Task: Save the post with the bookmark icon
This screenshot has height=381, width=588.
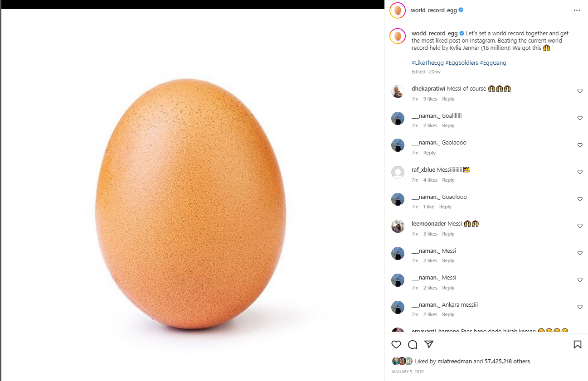Action: 578,345
